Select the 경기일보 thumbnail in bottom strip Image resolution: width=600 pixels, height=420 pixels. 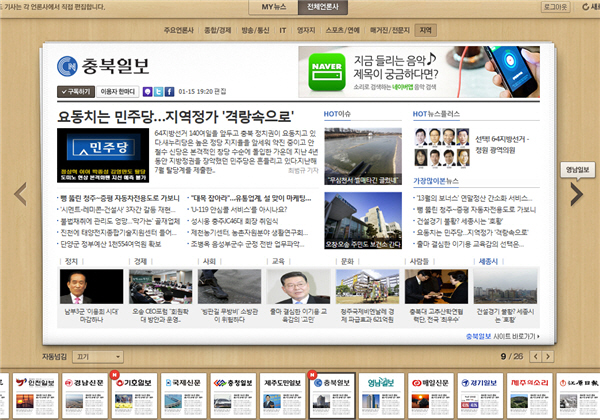[x=480, y=396]
